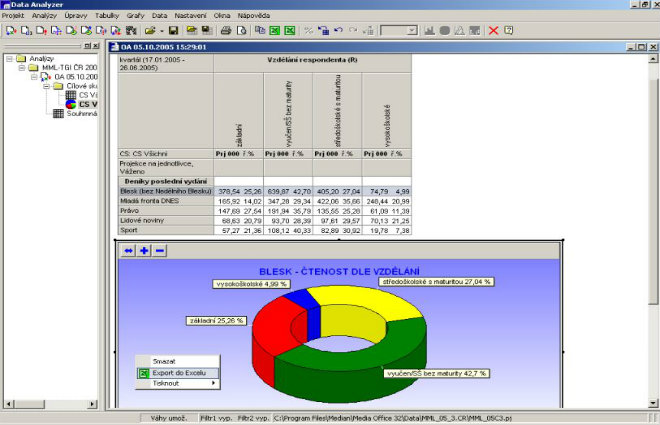
Task: Click the vysokoškolské 4,99 % chart label
Action: tap(251, 284)
